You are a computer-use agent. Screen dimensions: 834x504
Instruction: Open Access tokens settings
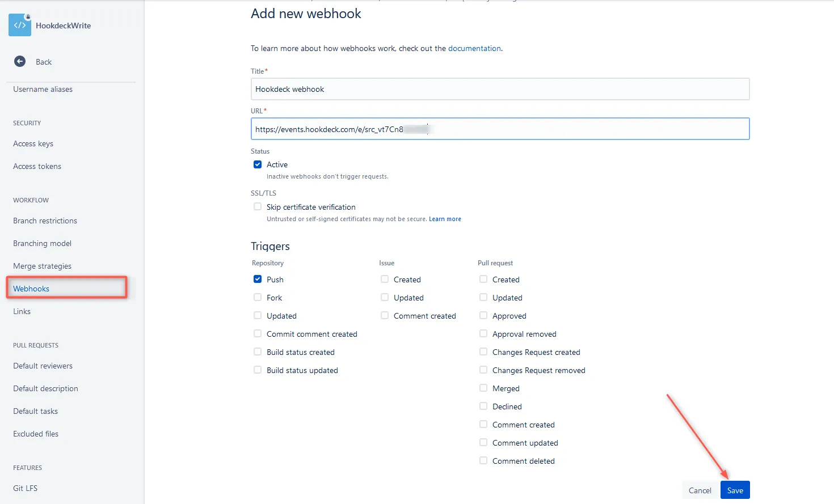click(37, 166)
